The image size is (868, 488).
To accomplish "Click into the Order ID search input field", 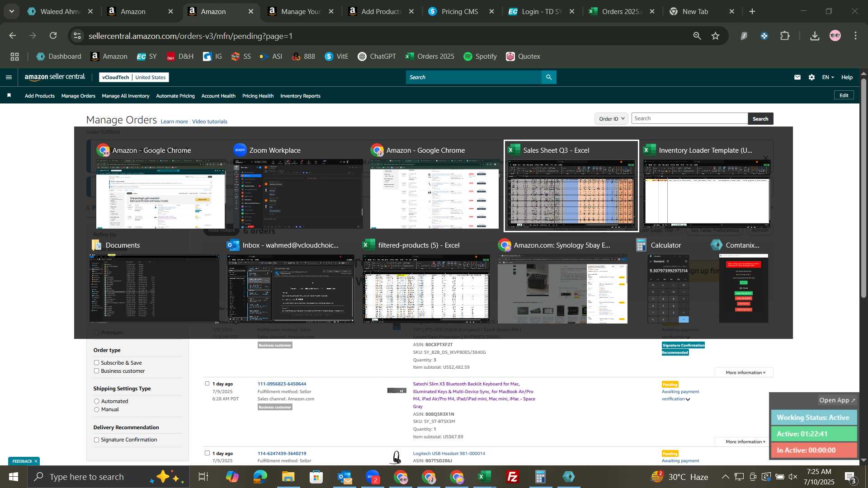I will pyautogui.click(x=690, y=118).
